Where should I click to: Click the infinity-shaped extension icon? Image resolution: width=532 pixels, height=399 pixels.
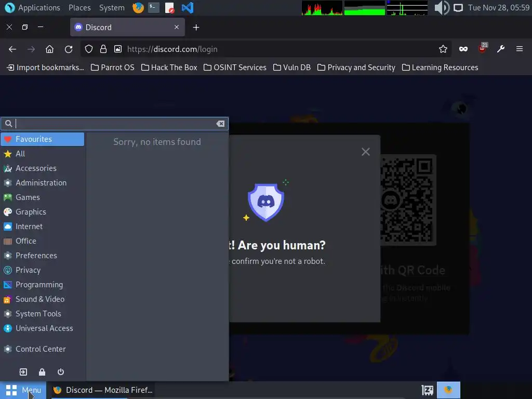(x=463, y=49)
